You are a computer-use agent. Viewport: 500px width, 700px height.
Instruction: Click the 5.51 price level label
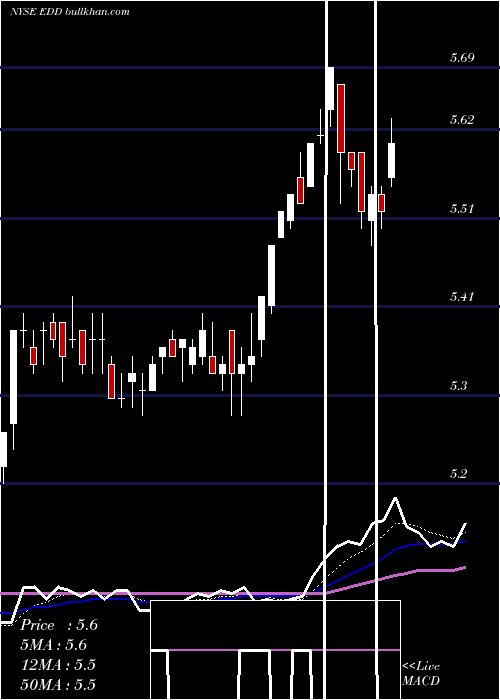coord(462,208)
